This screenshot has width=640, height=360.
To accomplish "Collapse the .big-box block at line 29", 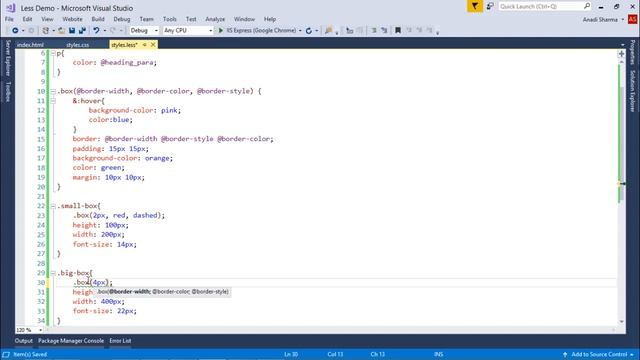I will (53, 273).
